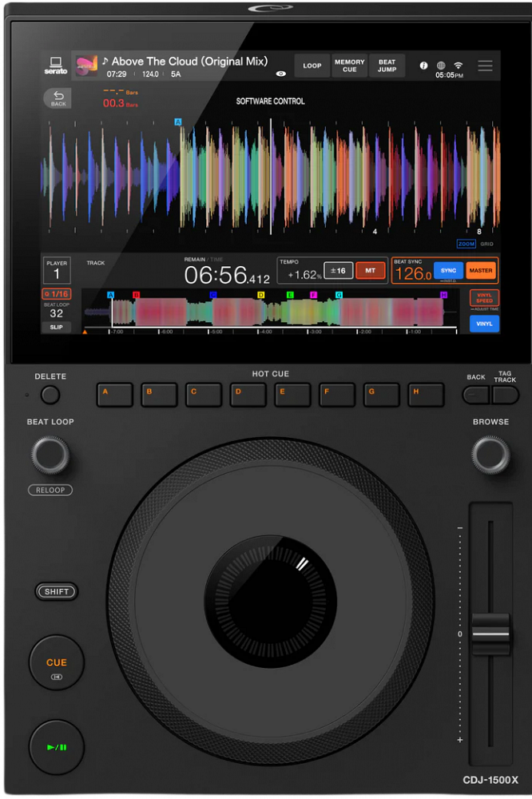Toggle the blue VINYL mode button
This screenshot has width=532, height=799.
[484, 324]
